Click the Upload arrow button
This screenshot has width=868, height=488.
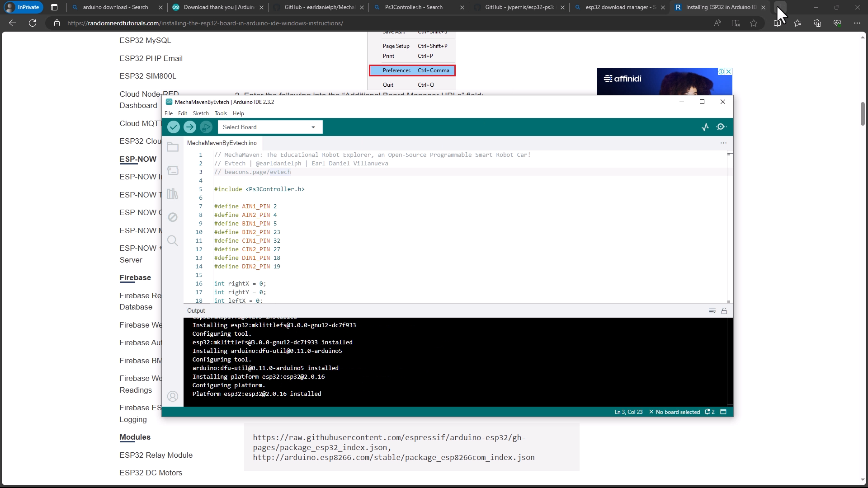(190, 127)
